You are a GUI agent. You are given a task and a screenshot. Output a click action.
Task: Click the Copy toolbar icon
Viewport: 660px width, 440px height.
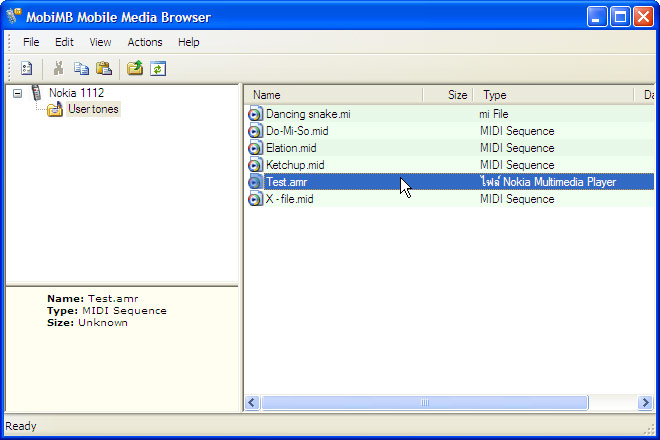pyautogui.click(x=81, y=68)
